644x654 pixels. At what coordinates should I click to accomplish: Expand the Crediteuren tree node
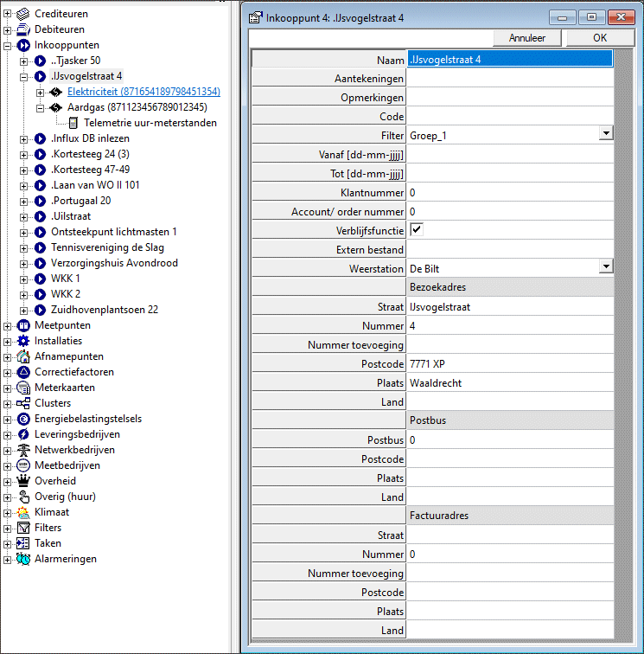8,14
